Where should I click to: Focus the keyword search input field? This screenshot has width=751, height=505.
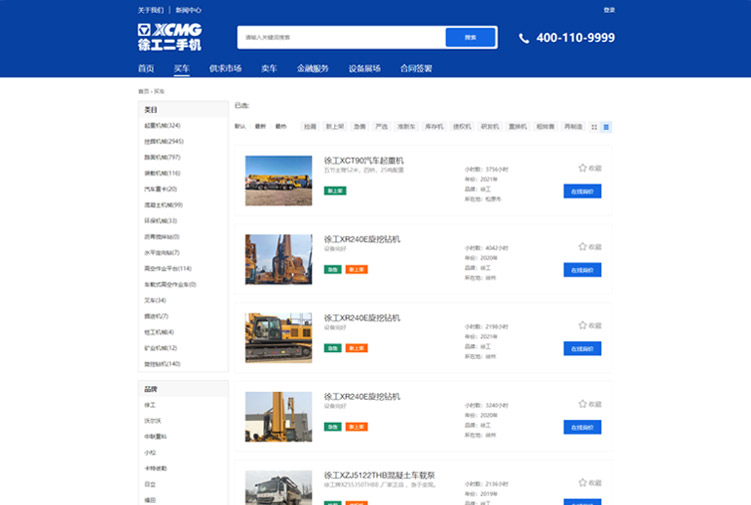tap(341, 37)
